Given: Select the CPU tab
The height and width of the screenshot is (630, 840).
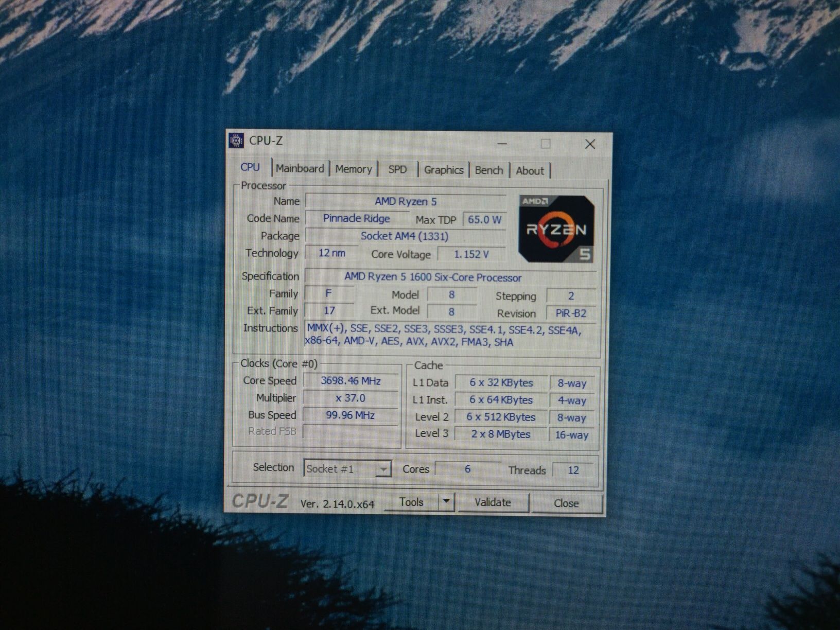Looking at the screenshot, I should [x=250, y=167].
